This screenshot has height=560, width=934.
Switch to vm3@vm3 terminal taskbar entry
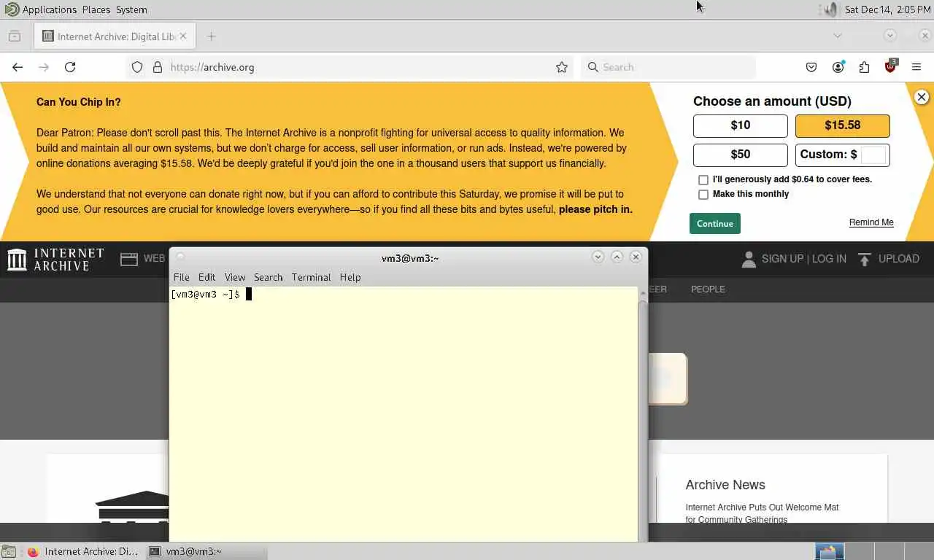coord(206,551)
